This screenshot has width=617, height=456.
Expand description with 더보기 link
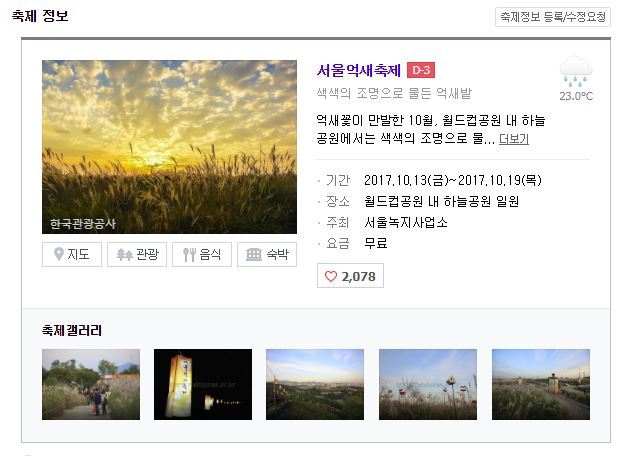pos(514,139)
